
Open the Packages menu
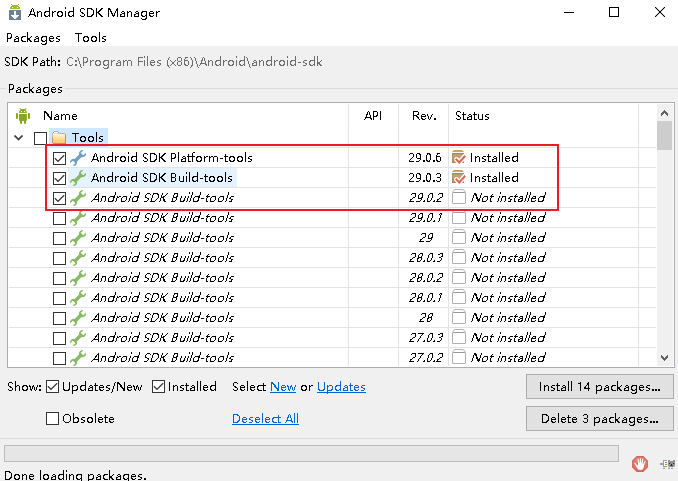pos(33,38)
